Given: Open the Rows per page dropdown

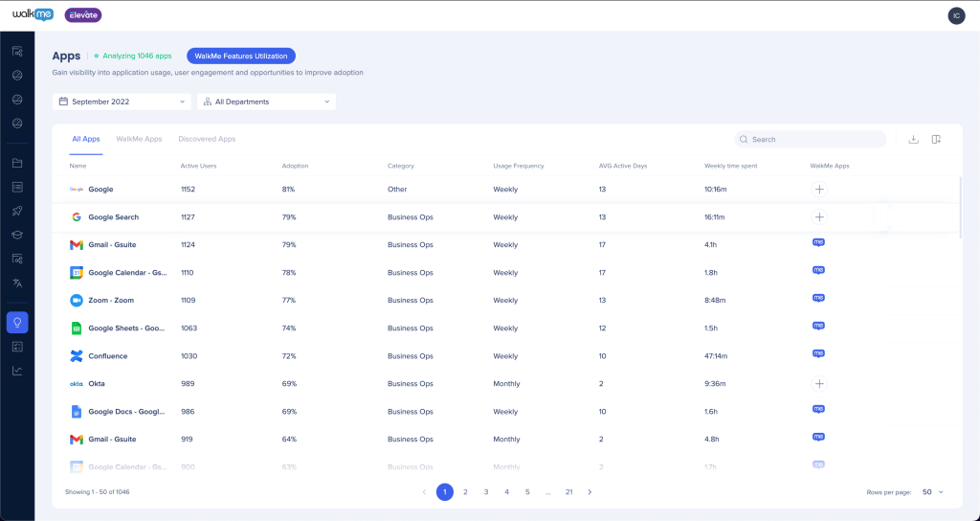Looking at the screenshot, I should [x=932, y=491].
